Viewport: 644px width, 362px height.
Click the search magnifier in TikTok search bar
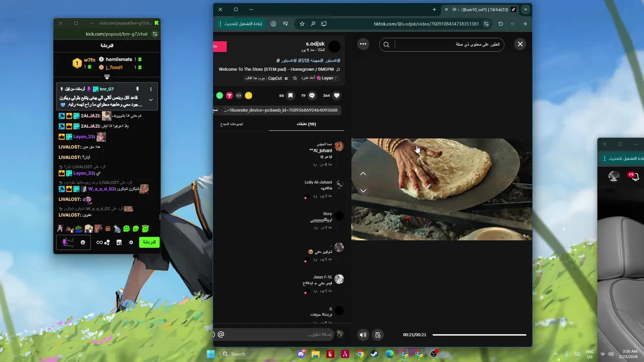(x=386, y=44)
